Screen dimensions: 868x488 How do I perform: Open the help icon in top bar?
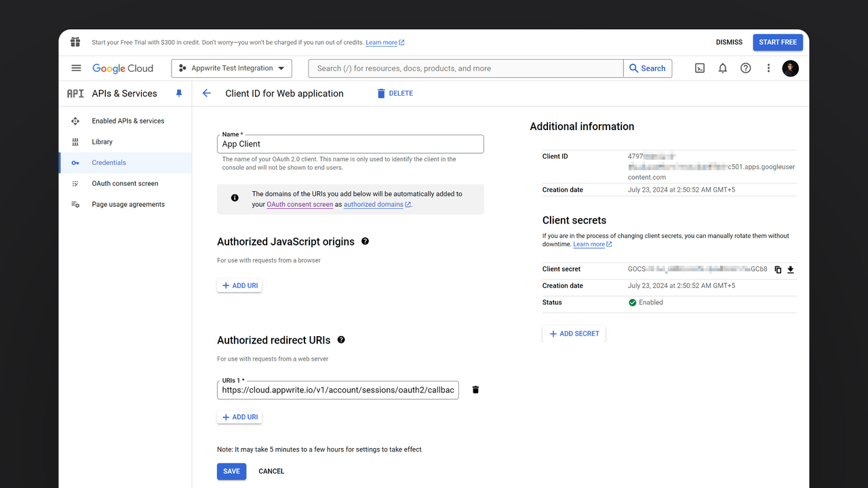745,68
